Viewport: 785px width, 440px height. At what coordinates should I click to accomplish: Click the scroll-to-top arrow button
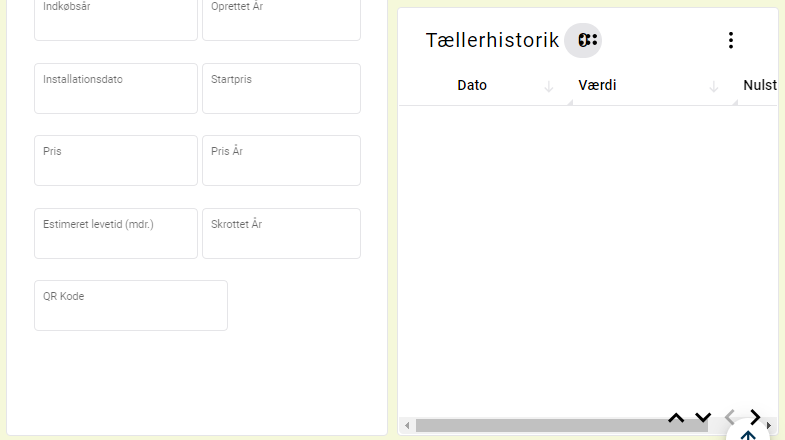tap(748, 433)
